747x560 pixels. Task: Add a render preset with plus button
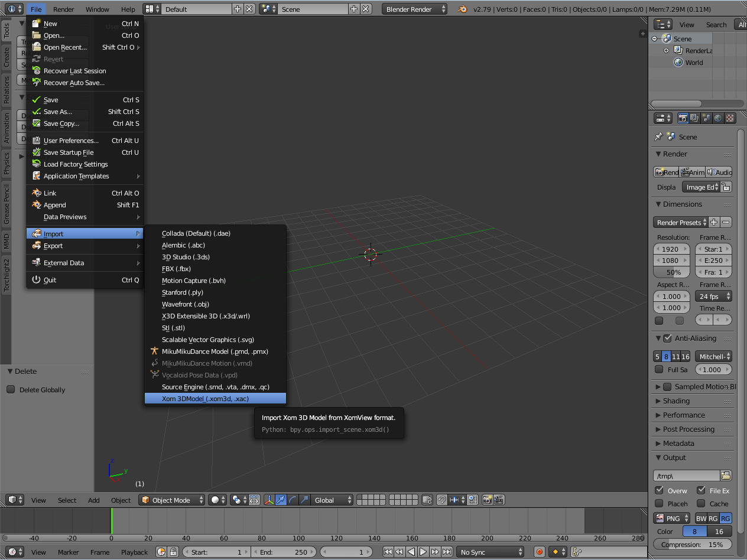714,223
